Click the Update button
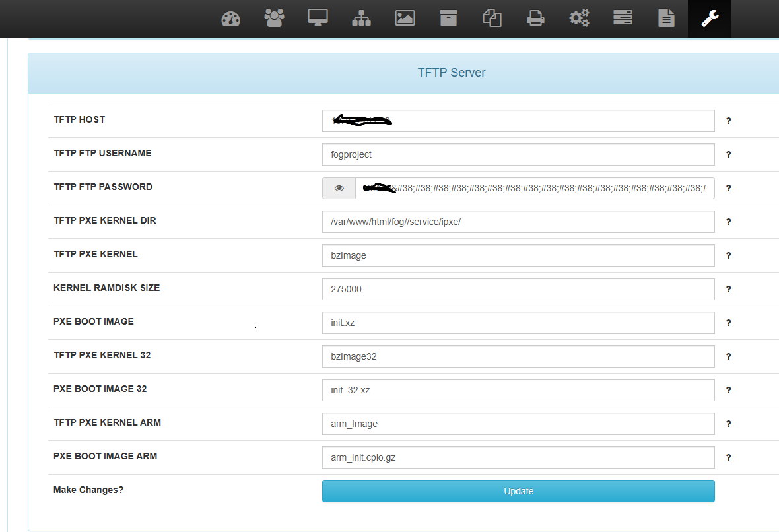The width and height of the screenshot is (779, 532). click(x=518, y=491)
